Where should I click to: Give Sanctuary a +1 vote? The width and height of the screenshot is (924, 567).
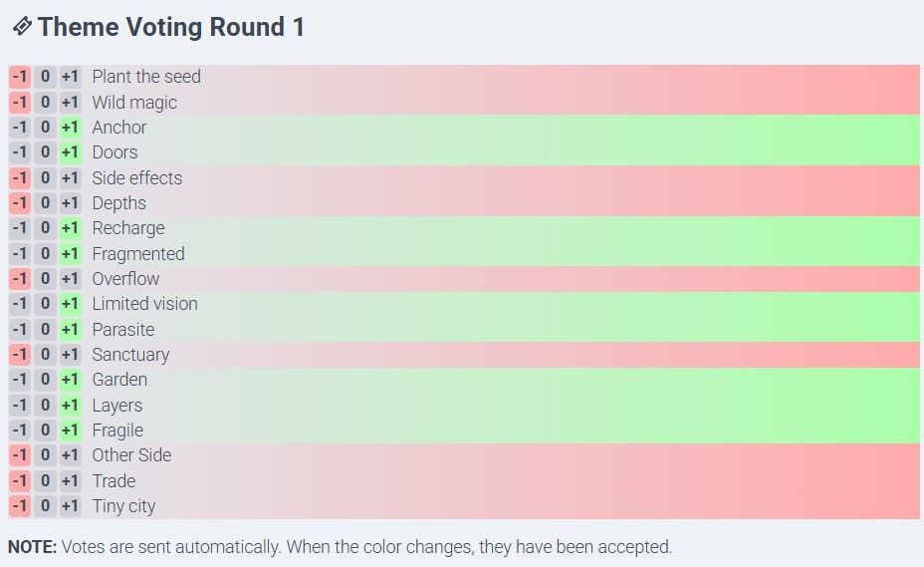coord(70,355)
